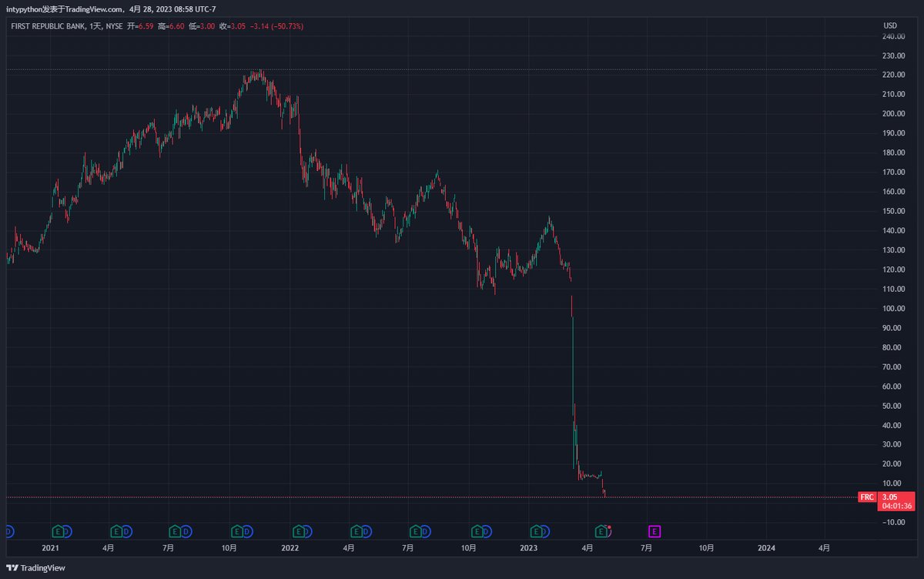Click the 220.00 price axis label
924x579 pixels.
pyautogui.click(x=893, y=75)
